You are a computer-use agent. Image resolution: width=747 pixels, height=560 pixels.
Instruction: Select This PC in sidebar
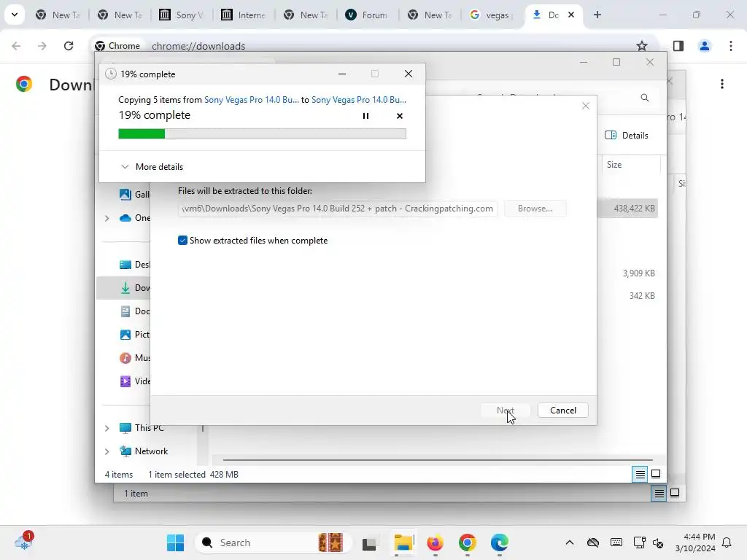click(142, 428)
